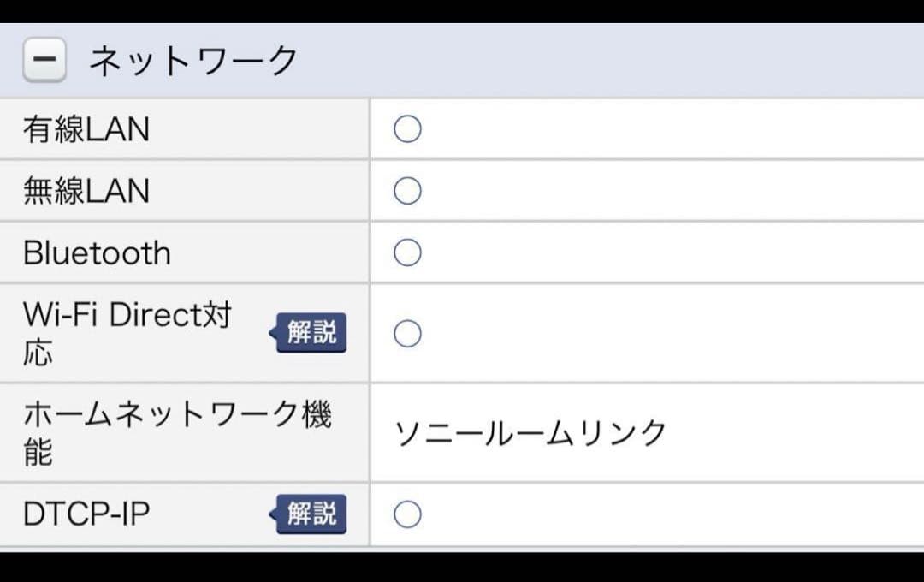Click the minus icon beside ネットワーク
This screenshot has width=924, height=582.
click(x=44, y=60)
